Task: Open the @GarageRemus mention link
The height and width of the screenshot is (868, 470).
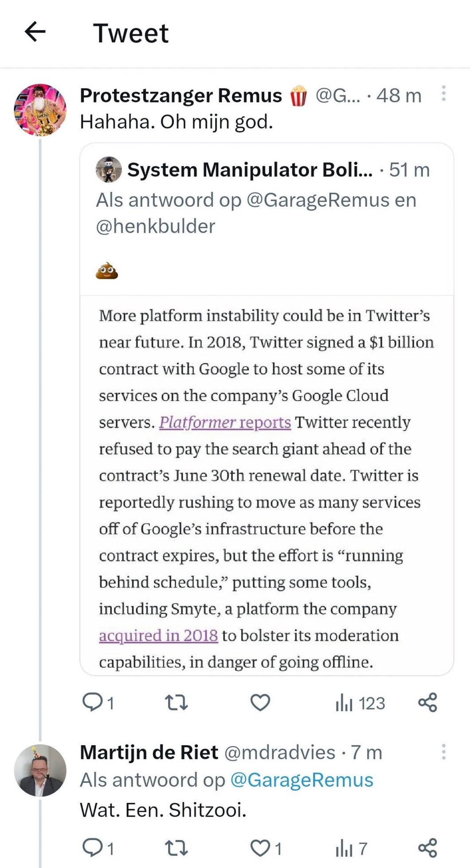Action: 302,780
